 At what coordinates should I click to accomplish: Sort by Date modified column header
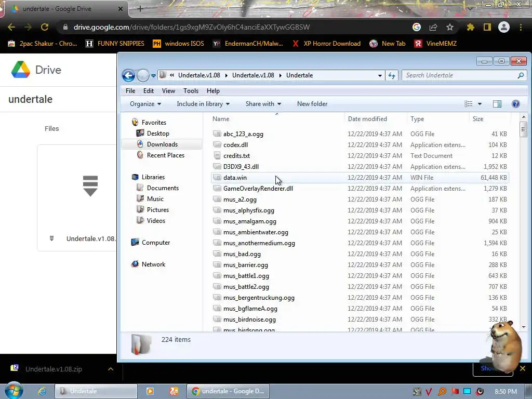(x=376, y=119)
